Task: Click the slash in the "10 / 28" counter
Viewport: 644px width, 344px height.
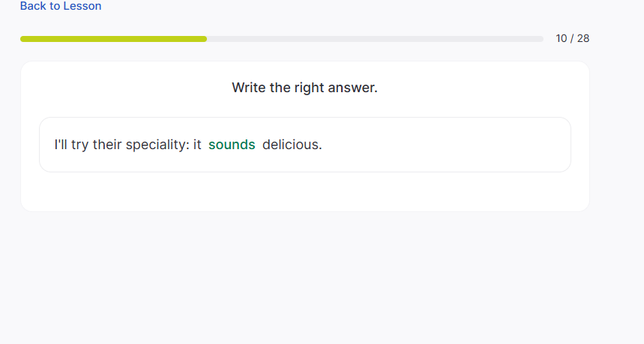Action: [x=572, y=38]
